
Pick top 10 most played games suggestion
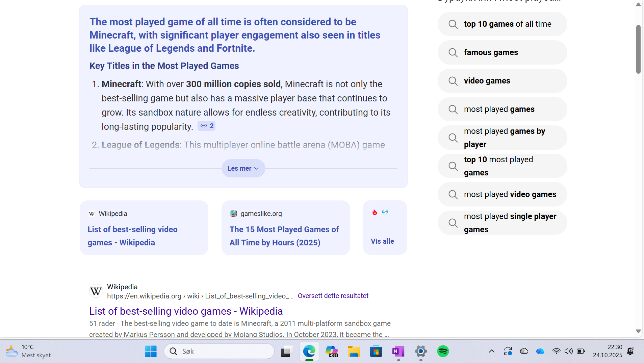[x=503, y=166]
